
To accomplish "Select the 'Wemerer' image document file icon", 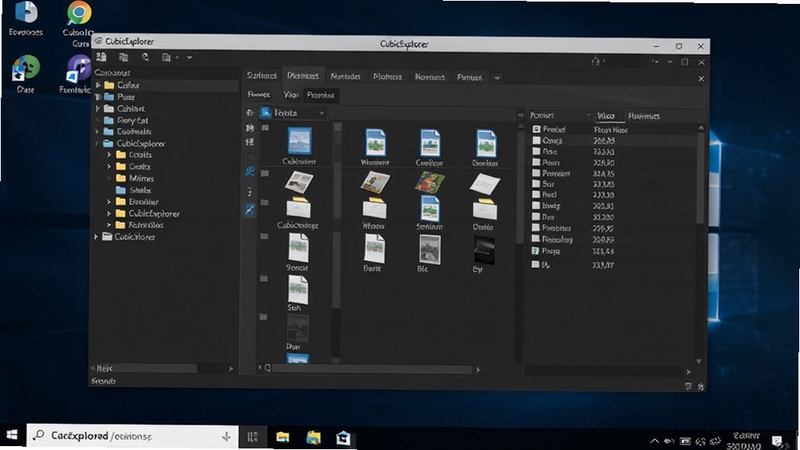I will click(x=375, y=142).
